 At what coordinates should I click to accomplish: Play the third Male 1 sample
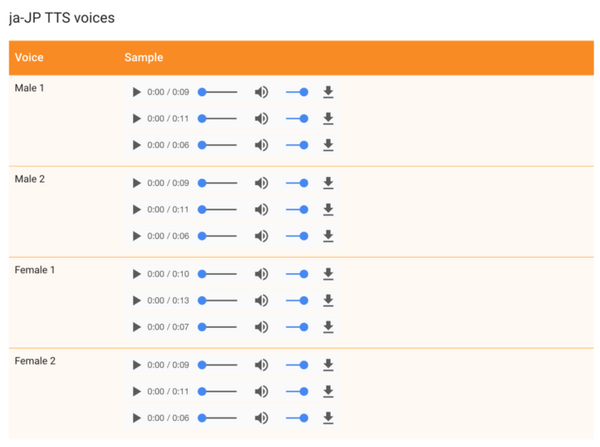[137, 145]
